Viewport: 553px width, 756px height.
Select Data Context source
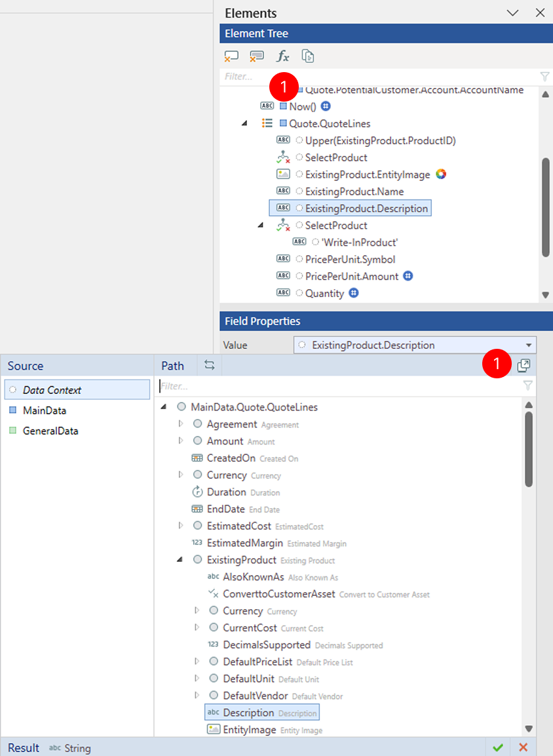point(77,389)
